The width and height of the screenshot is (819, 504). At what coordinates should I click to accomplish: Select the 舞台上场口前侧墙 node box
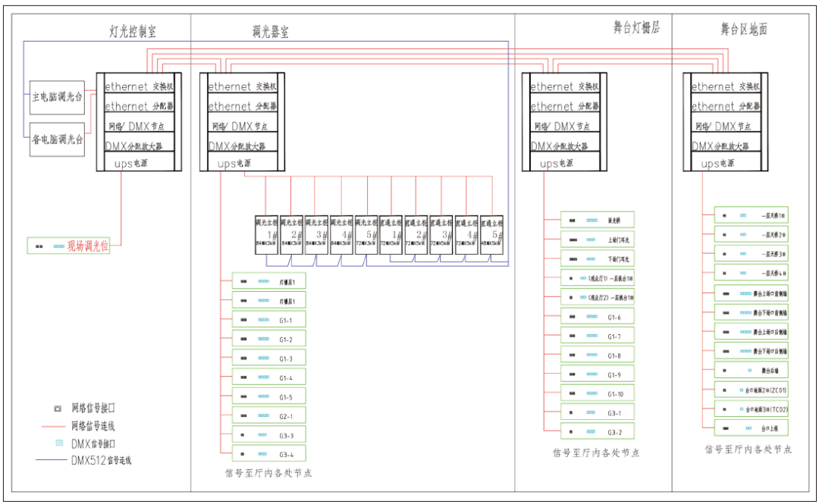pyautogui.click(x=751, y=293)
